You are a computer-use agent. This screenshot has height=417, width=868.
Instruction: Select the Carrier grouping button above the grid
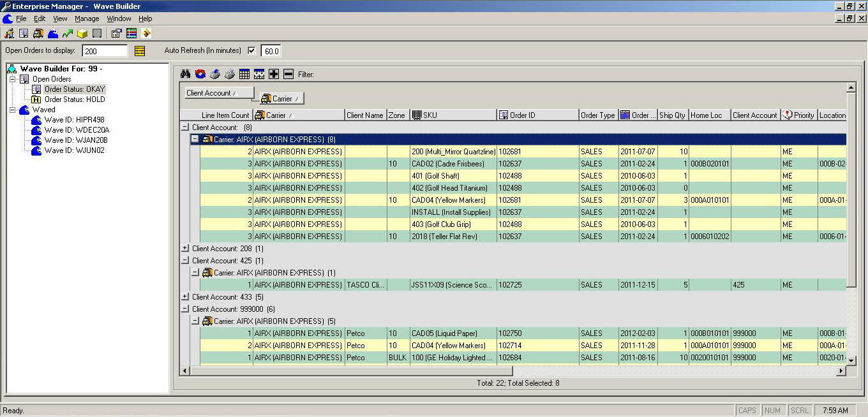coord(280,98)
